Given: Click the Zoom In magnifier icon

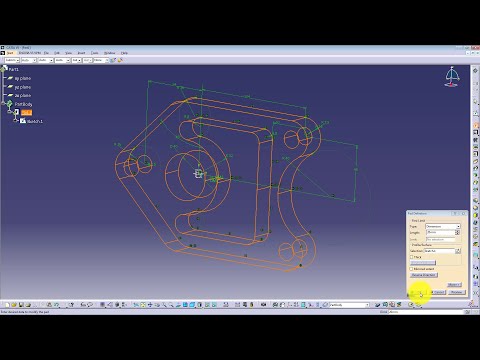Looking at the screenshot, I should [164, 305].
